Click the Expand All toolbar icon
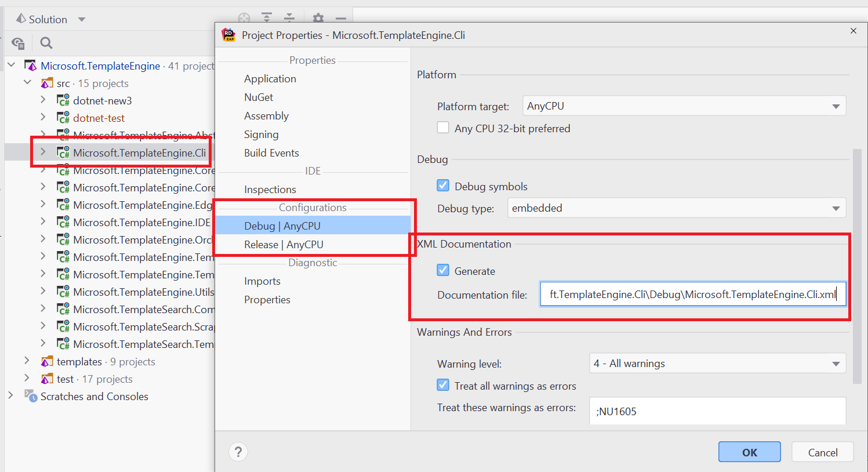This screenshot has width=868, height=472. pyautogui.click(x=267, y=19)
